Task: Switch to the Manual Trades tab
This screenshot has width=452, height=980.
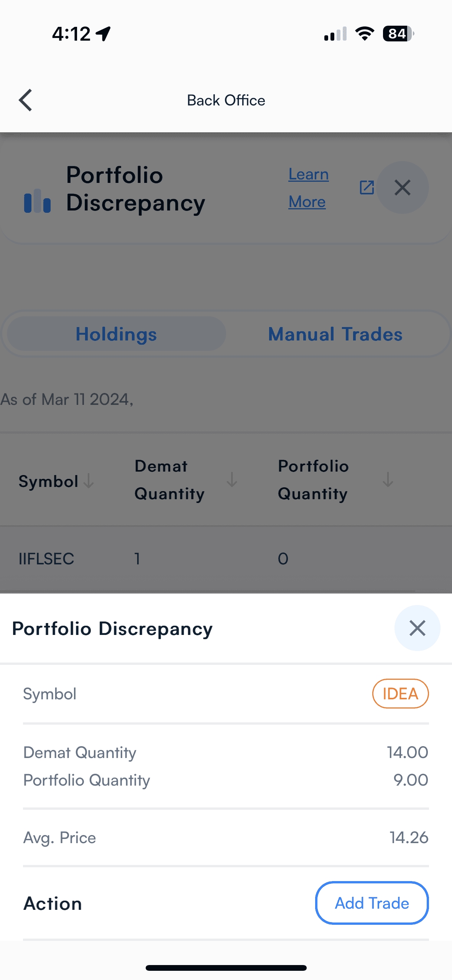Action: [x=335, y=334]
